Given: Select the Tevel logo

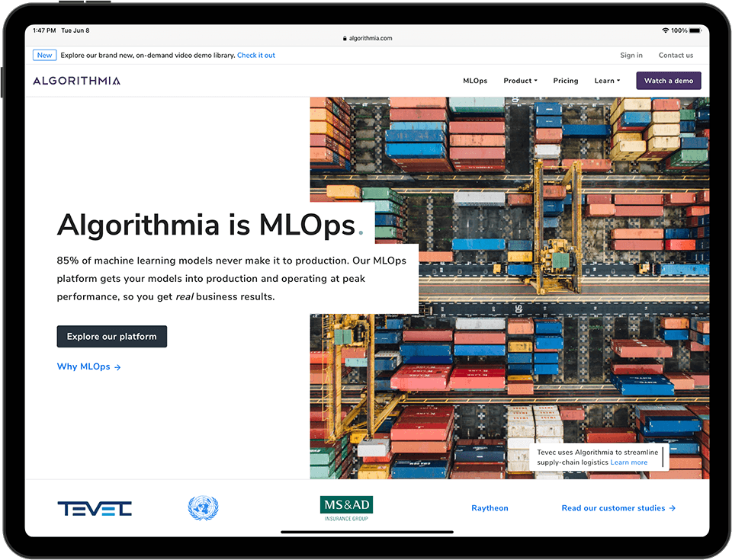Looking at the screenshot, I should [95, 508].
